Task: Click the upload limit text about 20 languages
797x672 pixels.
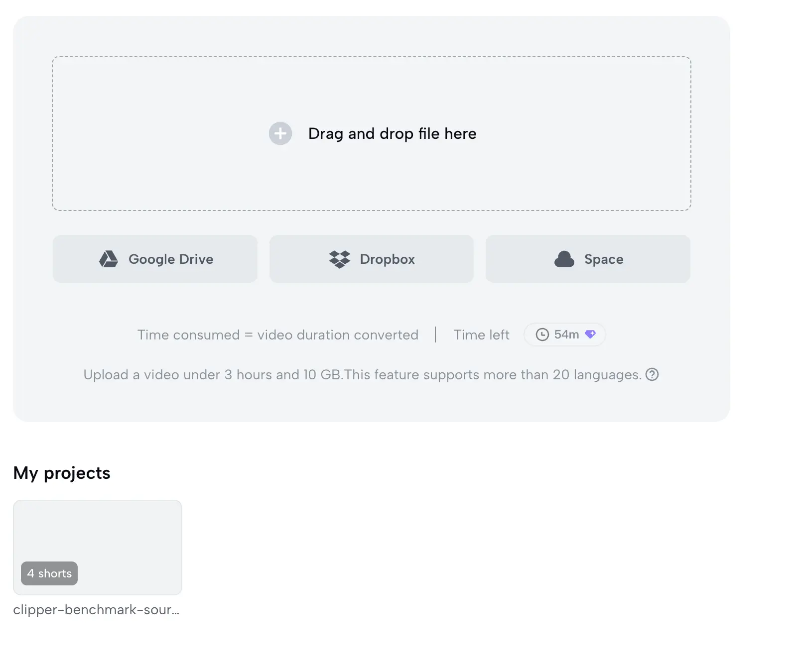Action: tap(363, 375)
